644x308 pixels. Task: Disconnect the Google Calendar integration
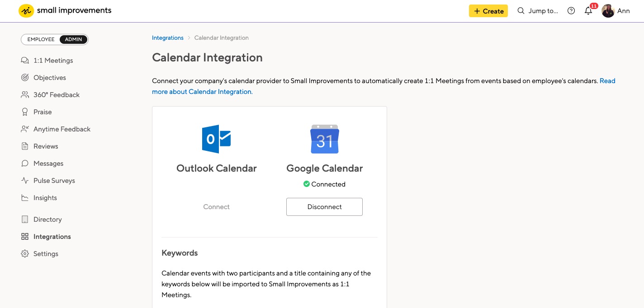(x=324, y=206)
